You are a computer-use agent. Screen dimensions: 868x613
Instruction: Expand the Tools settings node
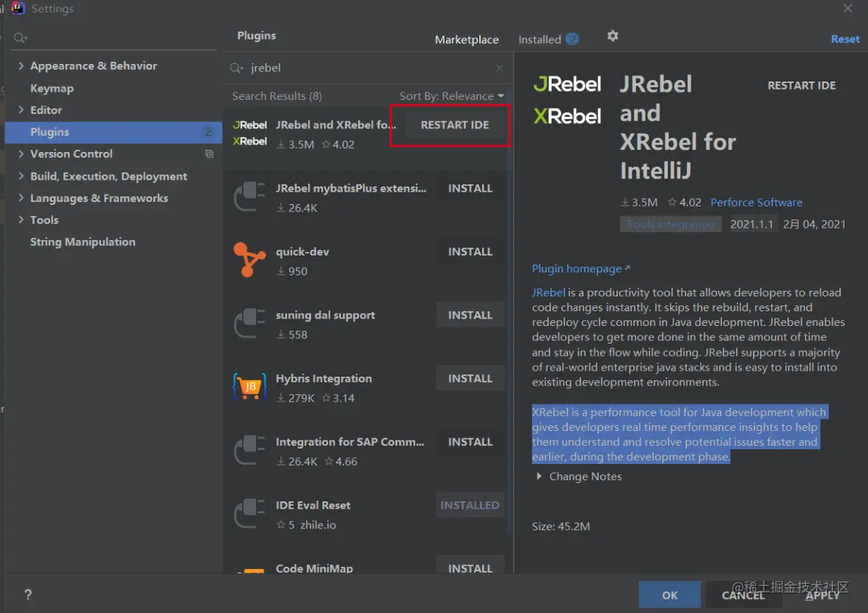(x=21, y=220)
